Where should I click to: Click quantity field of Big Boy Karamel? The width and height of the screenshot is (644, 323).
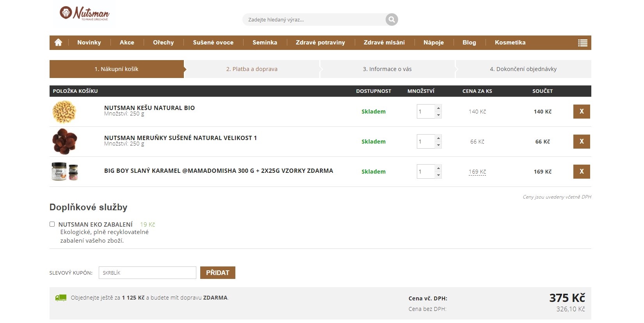(x=426, y=172)
